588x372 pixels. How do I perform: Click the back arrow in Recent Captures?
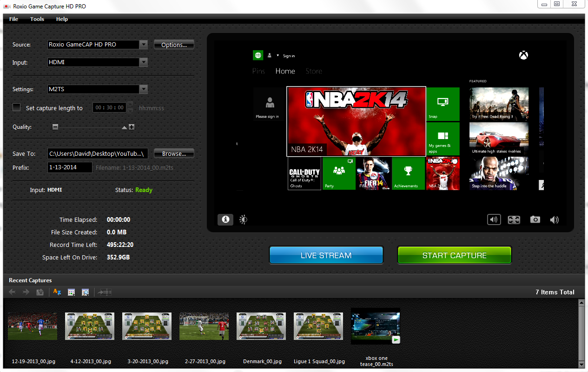click(13, 292)
